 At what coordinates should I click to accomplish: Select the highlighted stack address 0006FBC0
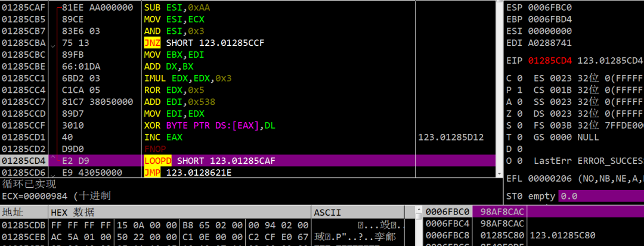coord(447,212)
